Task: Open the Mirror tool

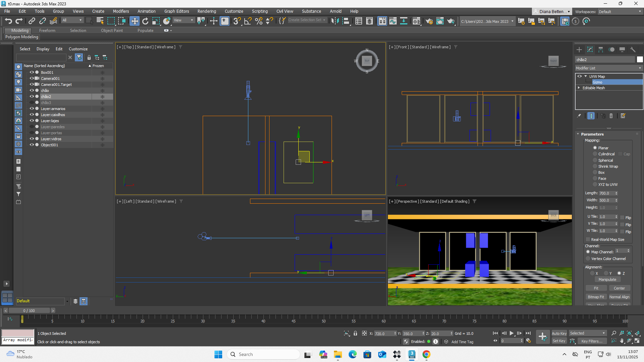Action: (335, 21)
